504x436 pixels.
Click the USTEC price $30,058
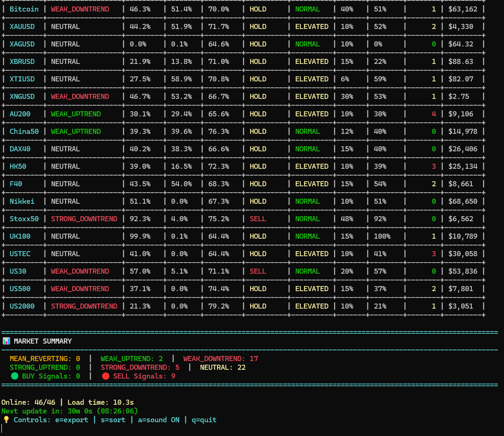(463, 254)
